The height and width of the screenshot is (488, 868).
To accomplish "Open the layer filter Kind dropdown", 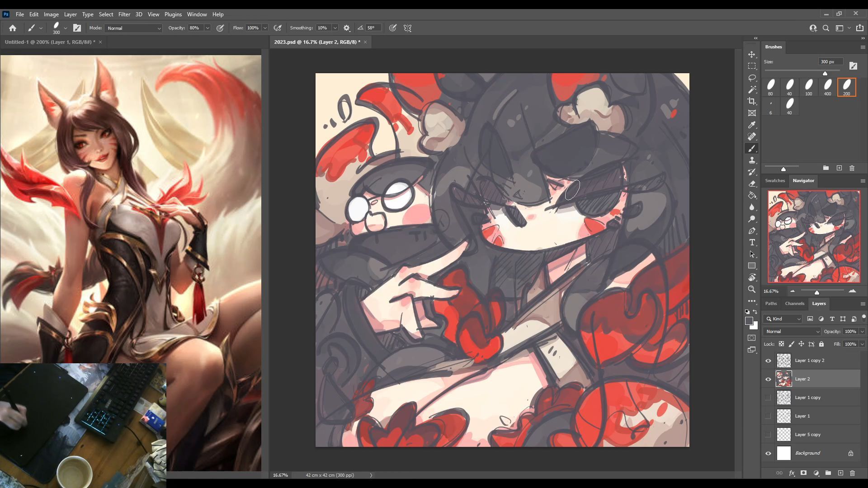I will click(783, 319).
